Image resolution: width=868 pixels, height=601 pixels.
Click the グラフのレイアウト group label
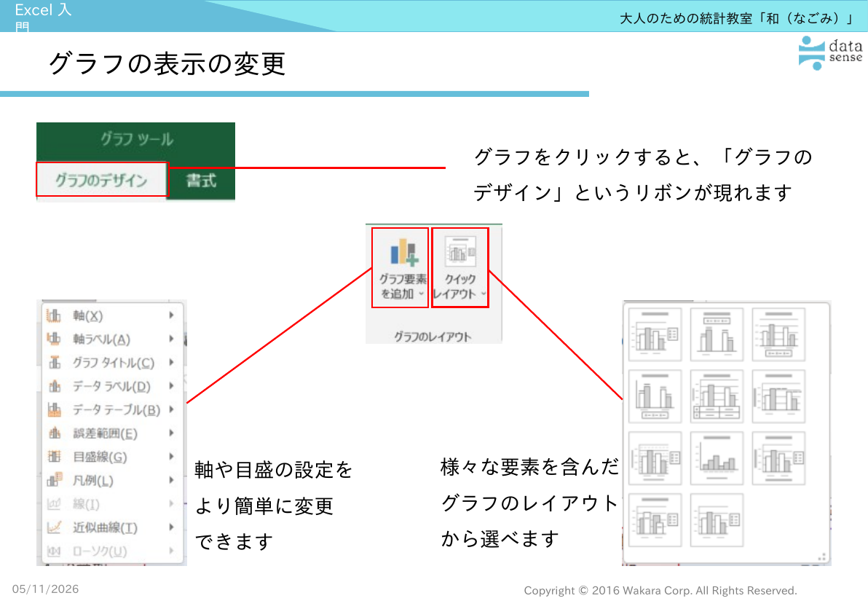tap(433, 337)
